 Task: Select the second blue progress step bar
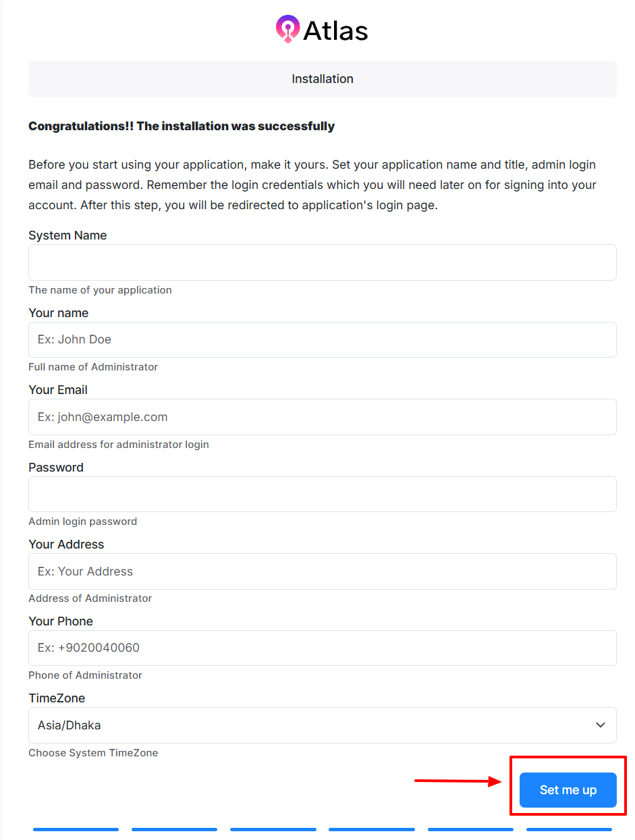(174, 829)
